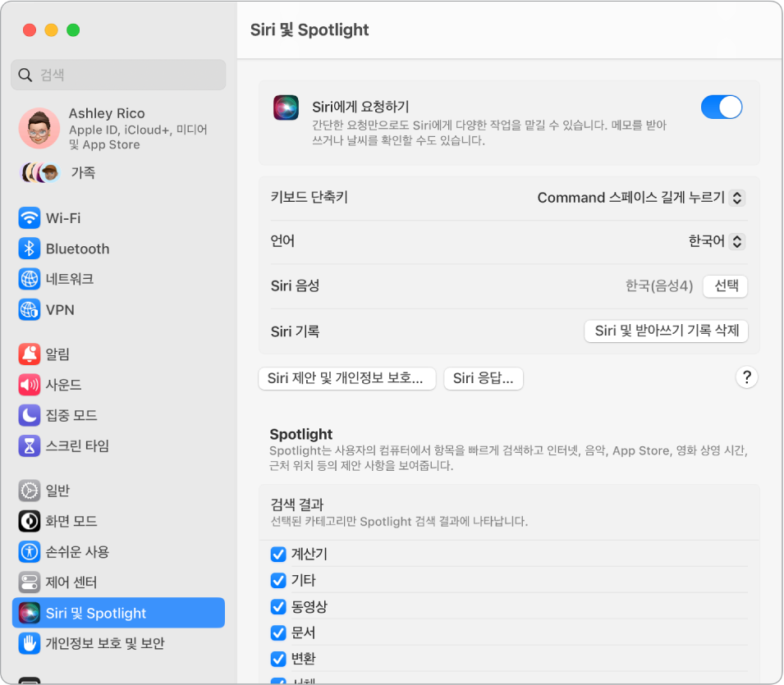
Task: Click the magnifying glass search icon
Action: 25,75
